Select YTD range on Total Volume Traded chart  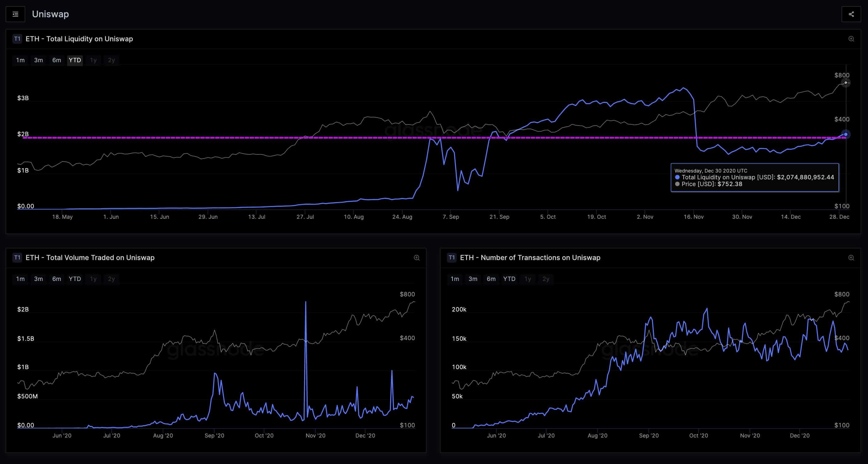click(75, 279)
